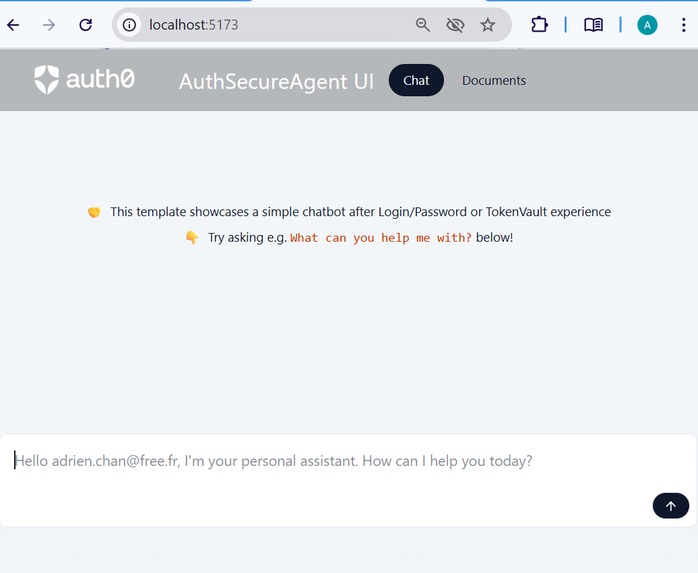
Task: Open the profile avatar labeled A
Action: coord(647,25)
